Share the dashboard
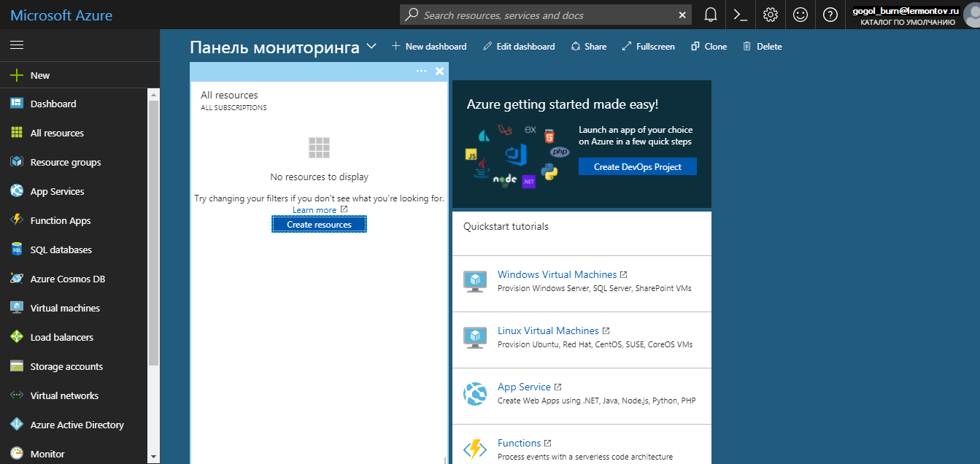This screenshot has width=980, height=464. click(x=588, y=46)
